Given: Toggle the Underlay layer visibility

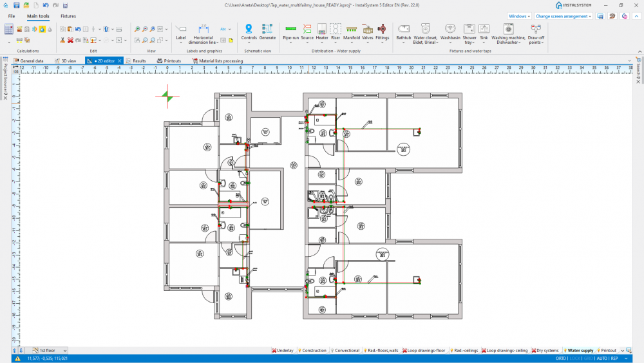Looking at the screenshot, I should 282,351.
